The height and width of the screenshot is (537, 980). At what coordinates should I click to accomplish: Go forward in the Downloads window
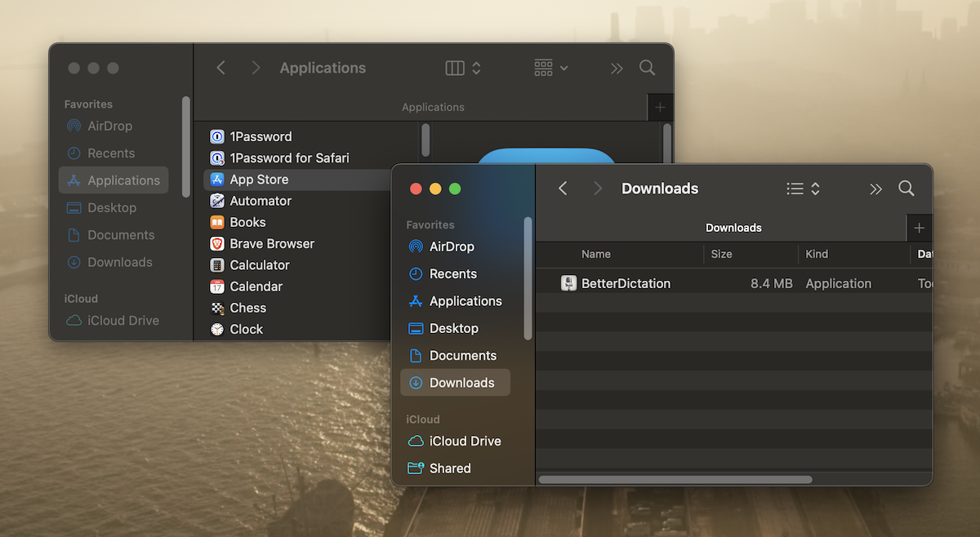point(598,189)
